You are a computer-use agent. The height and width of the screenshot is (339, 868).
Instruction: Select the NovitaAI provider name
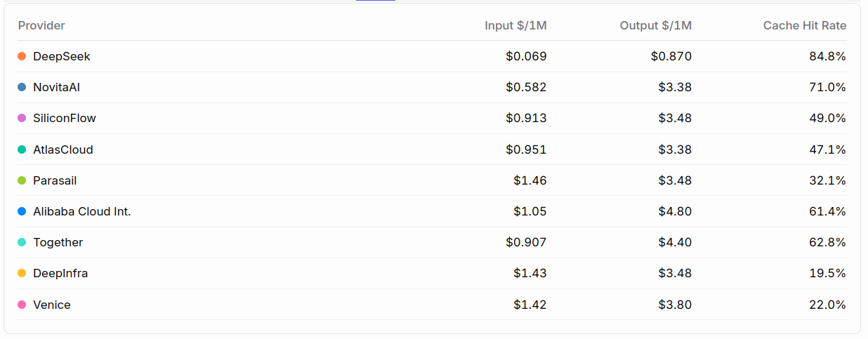[61, 87]
